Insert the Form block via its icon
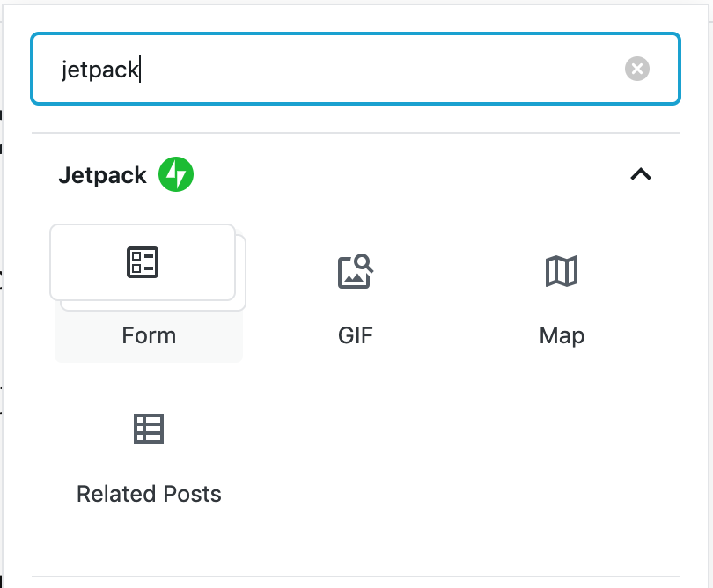The height and width of the screenshot is (588, 713). [x=143, y=262]
